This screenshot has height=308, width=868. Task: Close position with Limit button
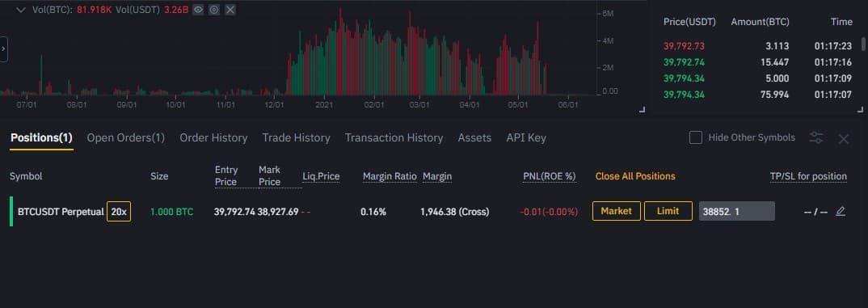coord(668,211)
